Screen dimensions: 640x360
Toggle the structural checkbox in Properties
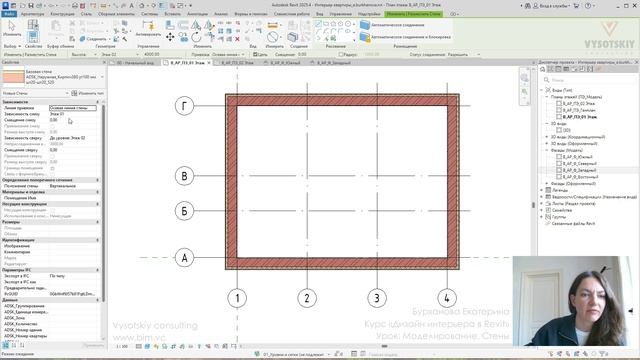pyautogui.click(x=52, y=210)
